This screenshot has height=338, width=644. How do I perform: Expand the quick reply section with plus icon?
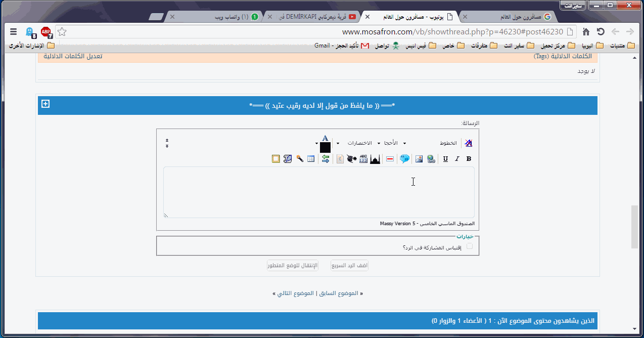45,104
